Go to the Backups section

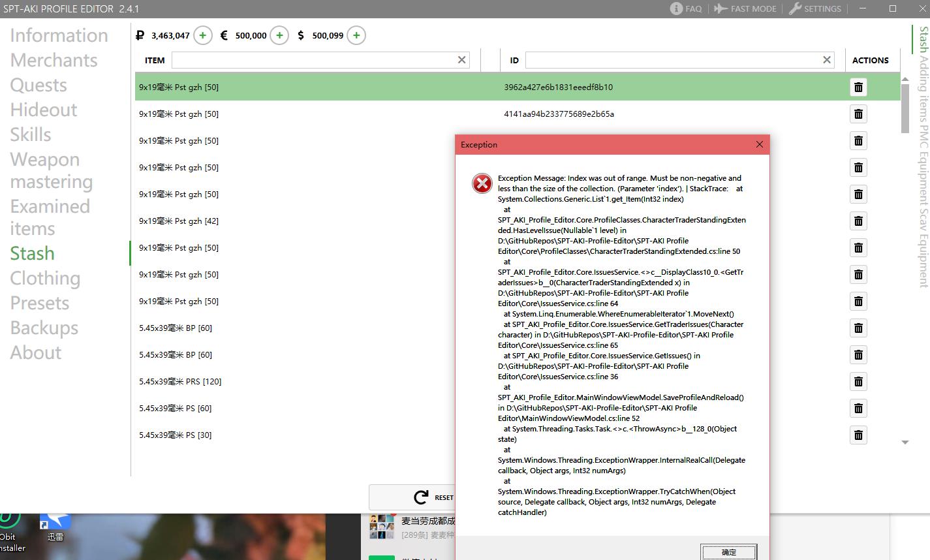click(44, 328)
